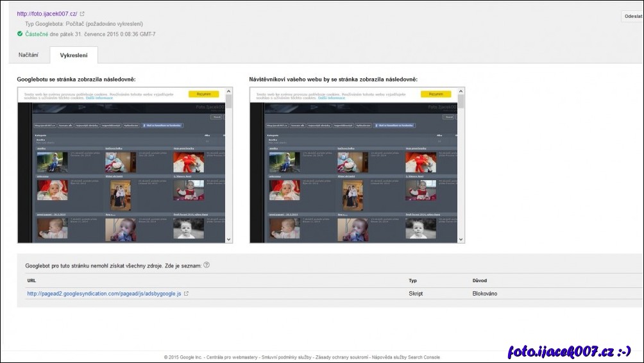Click the Googlebot preview scrollbar thumb
This screenshot has height=363, width=644.
coord(230,101)
